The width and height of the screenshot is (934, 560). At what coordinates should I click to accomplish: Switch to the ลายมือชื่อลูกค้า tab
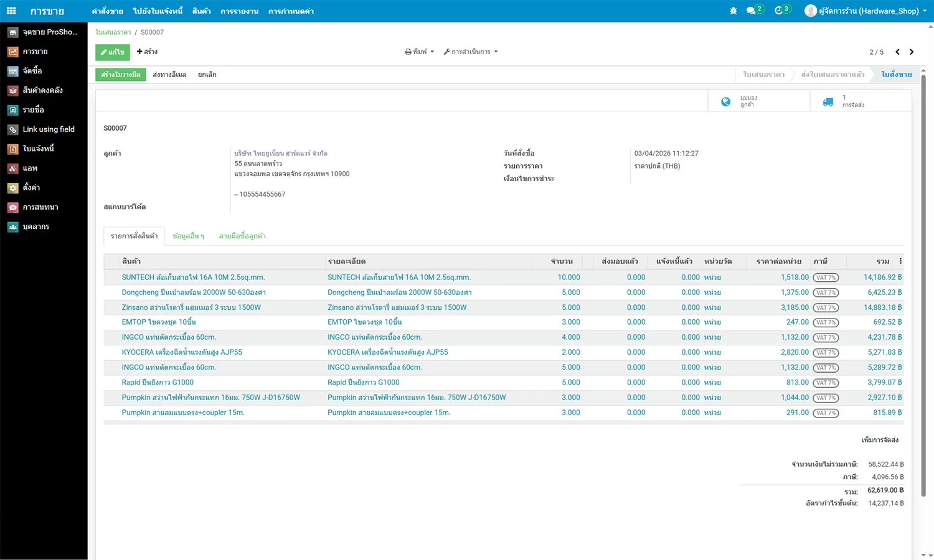pyautogui.click(x=242, y=236)
